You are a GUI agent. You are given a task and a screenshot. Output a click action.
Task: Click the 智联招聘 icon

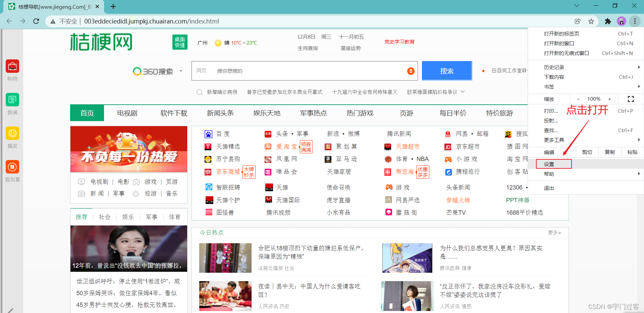click(x=209, y=187)
